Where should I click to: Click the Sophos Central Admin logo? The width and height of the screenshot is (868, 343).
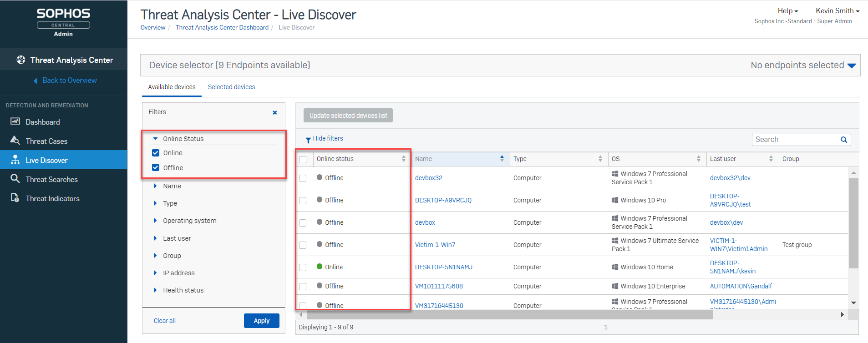63,21
